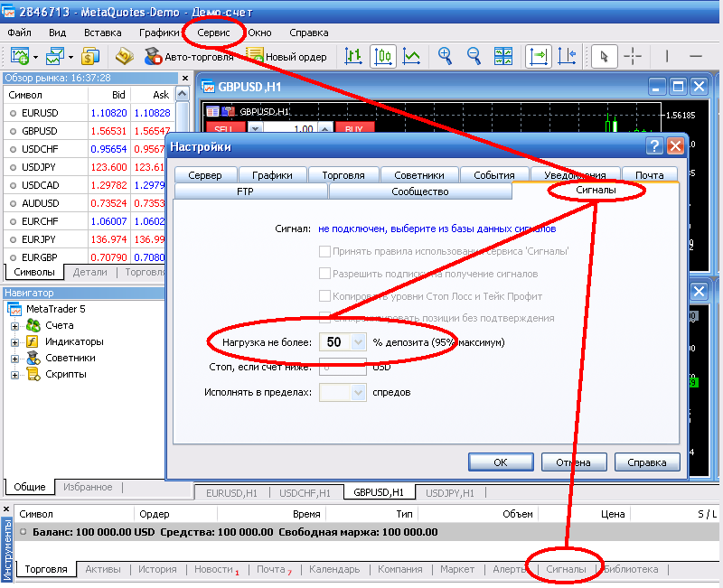Open Нагрузка не более dropdown
Viewport: 723px width, 588px height.
358,342
